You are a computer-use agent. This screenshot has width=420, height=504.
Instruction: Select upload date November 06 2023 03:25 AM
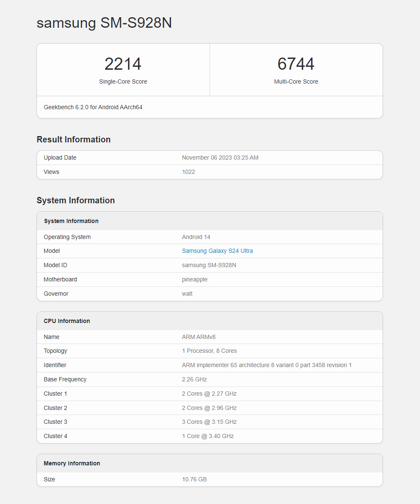[220, 157]
